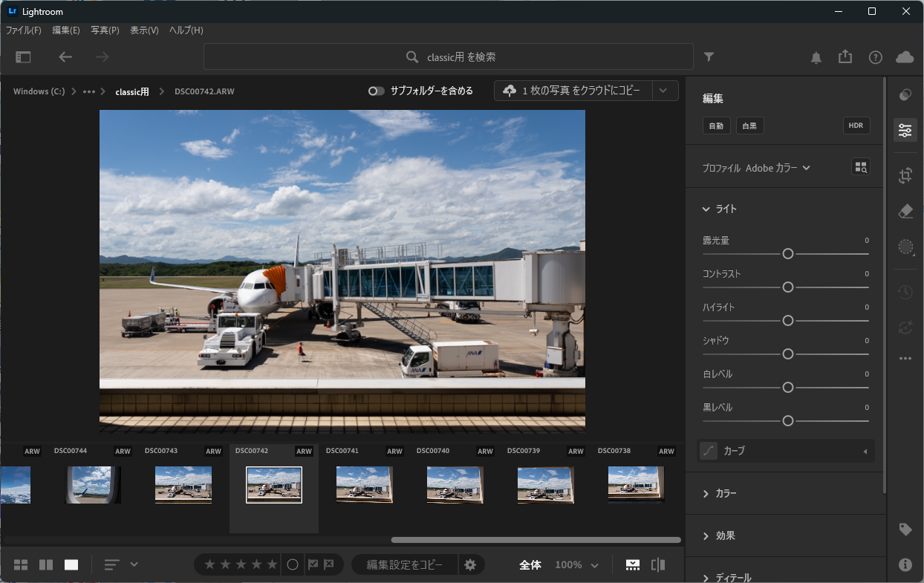Open the Info panel icon
This screenshot has width=924, height=583.
[x=905, y=565]
